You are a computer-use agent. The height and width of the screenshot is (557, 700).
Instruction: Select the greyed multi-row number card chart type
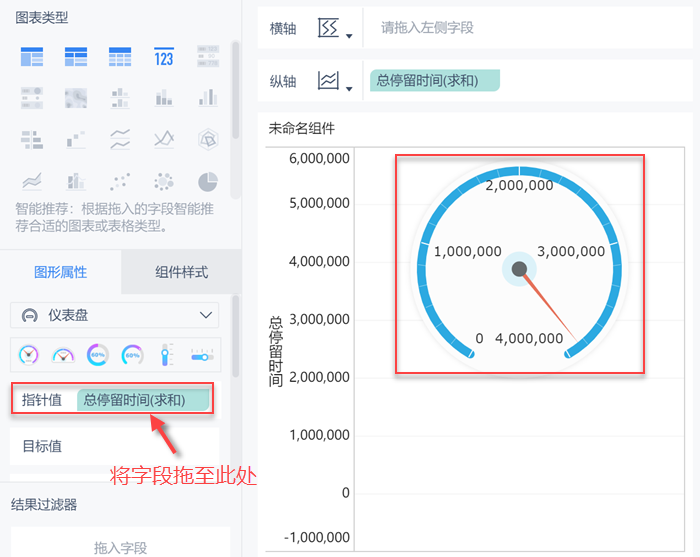pyautogui.click(x=208, y=56)
